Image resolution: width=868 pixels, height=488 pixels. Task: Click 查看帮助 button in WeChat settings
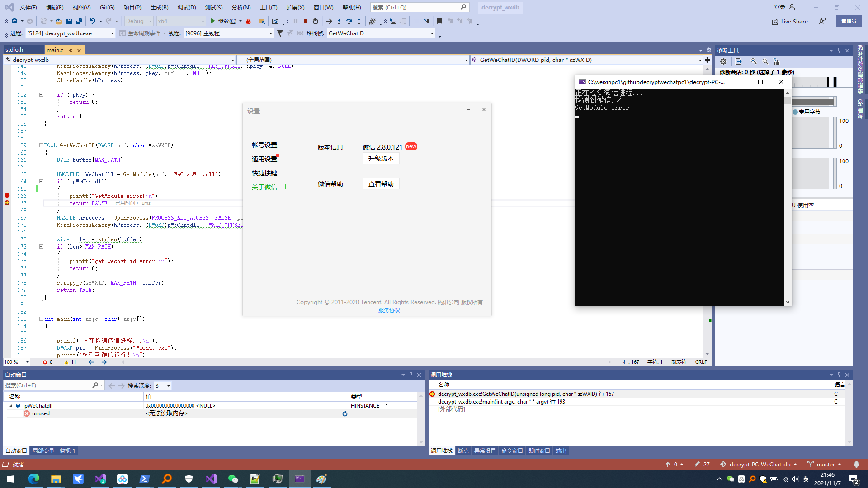coord(381,184)
